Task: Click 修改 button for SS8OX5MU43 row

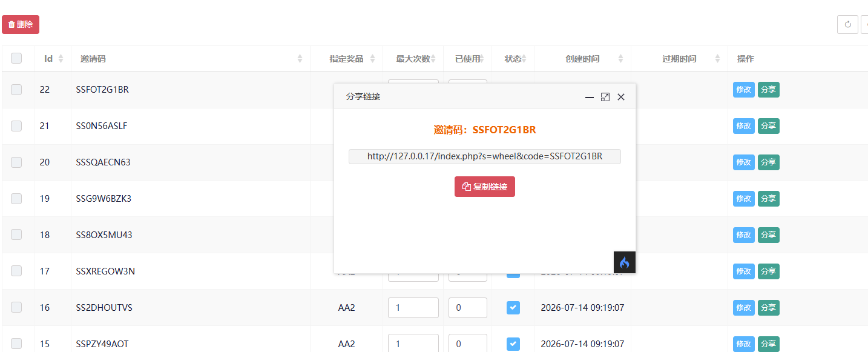Action: click(743, 235)
